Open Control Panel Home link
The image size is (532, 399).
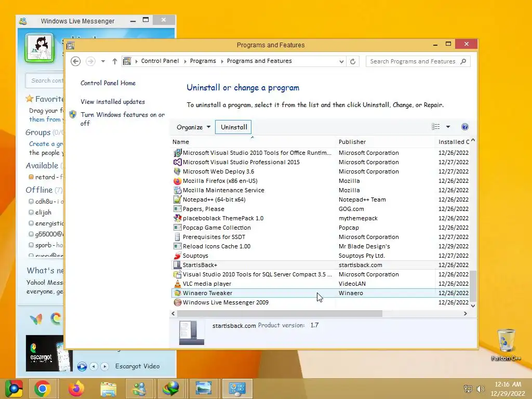point(108,83)
